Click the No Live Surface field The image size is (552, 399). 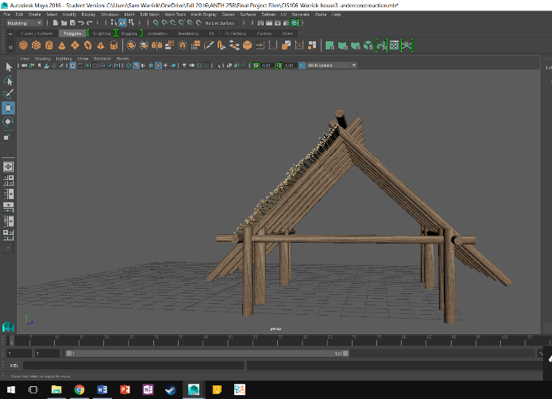click(222, 23)
